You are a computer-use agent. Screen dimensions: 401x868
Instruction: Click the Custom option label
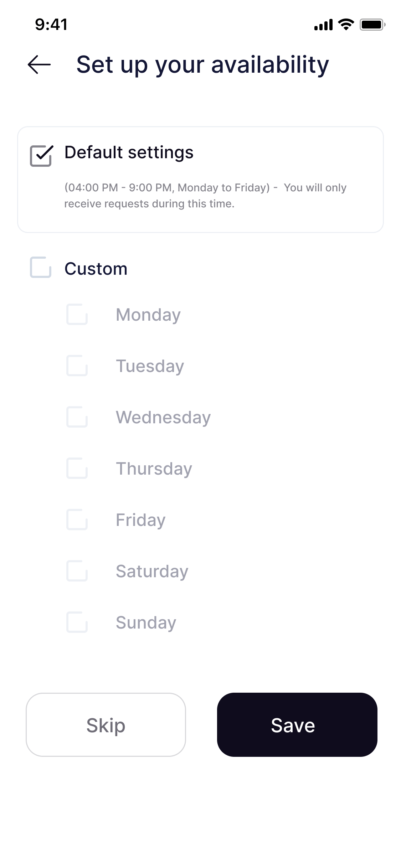pos(96,269)
